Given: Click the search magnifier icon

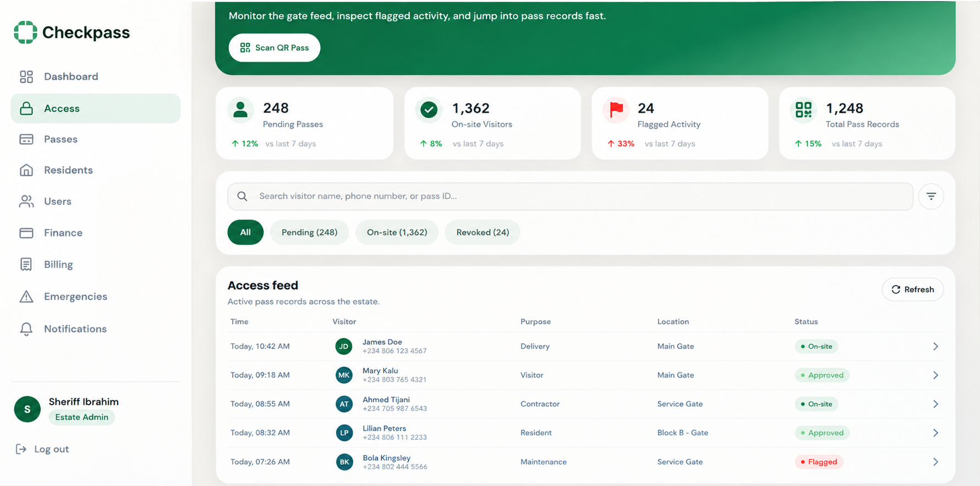Looking at the screenshot, I should [242, 196].
